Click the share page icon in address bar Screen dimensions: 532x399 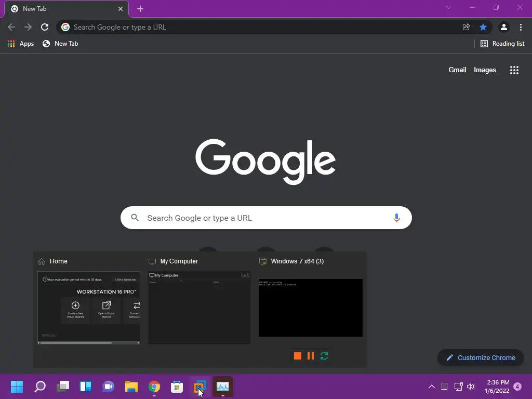point(466,27)
